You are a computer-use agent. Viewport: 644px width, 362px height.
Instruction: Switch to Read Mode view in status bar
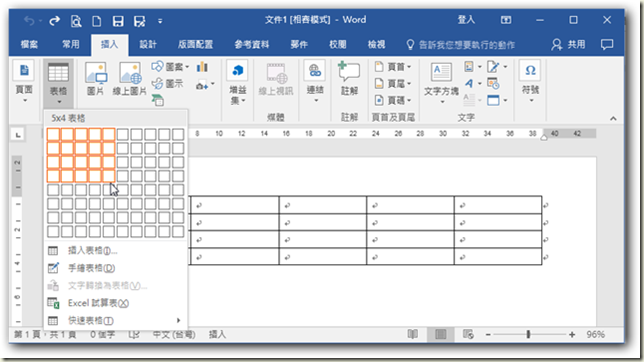tap(413, 334)
